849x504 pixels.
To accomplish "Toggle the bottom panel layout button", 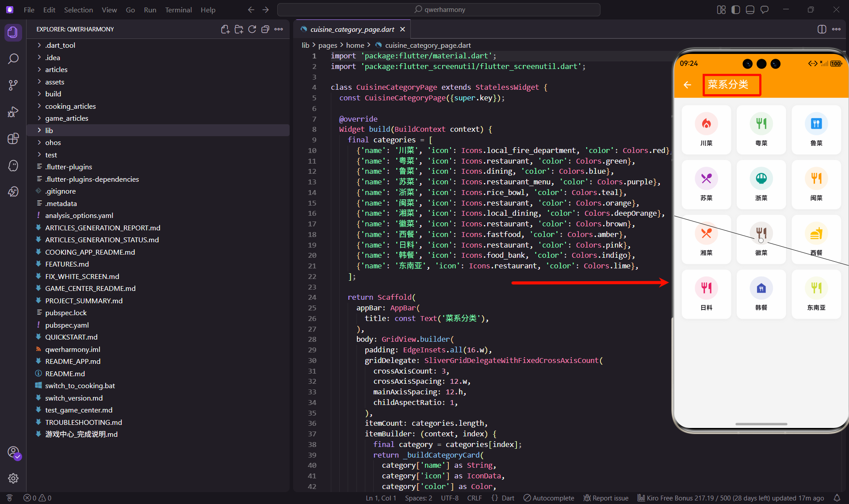I will [x=750, y=10].
